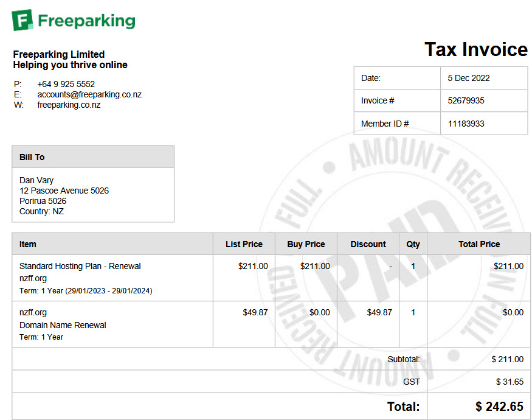This screenshot has height=420, width=532.
Task: Click the 'Total Price' column header
Action: (x=479, y=244)
